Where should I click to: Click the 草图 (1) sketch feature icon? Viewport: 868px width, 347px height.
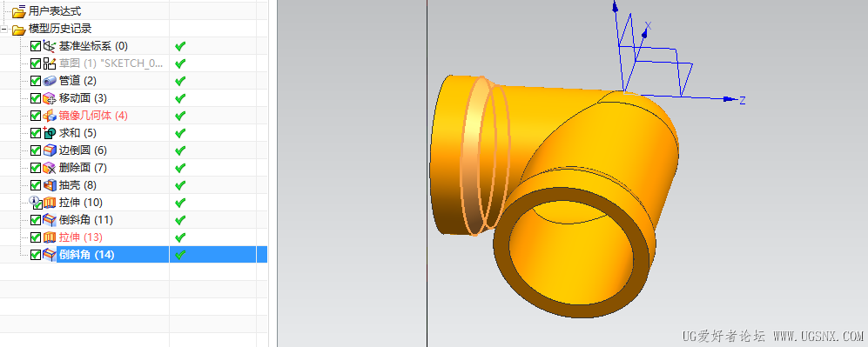coord(50,63)
